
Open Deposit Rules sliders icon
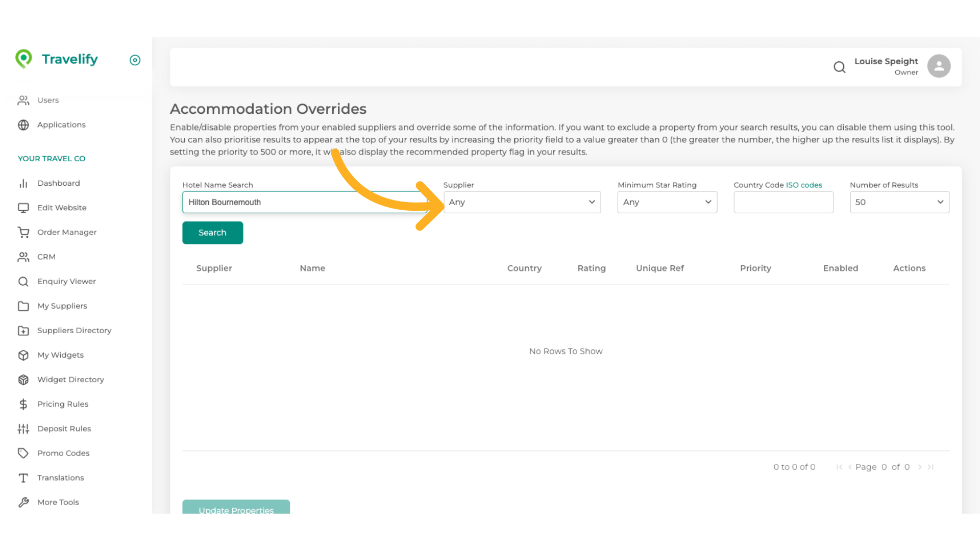click(x=23, y=429)
